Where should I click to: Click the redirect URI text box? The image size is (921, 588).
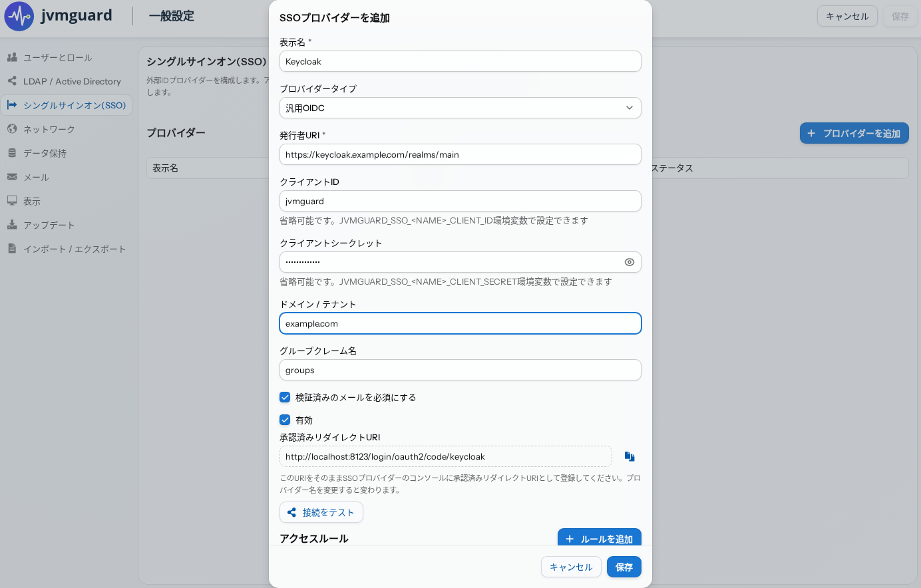click(x=446, y=456)
